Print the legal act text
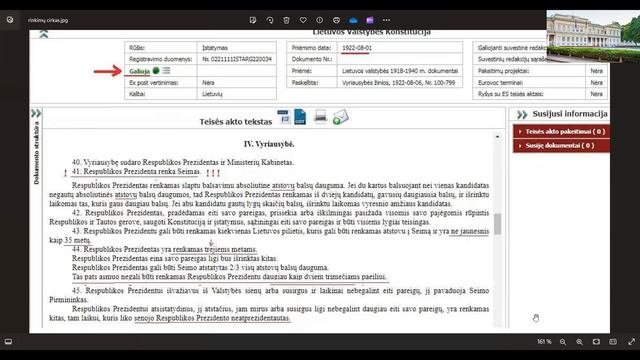The width and height of the screenshot is (640, 360). coord(320,116)
